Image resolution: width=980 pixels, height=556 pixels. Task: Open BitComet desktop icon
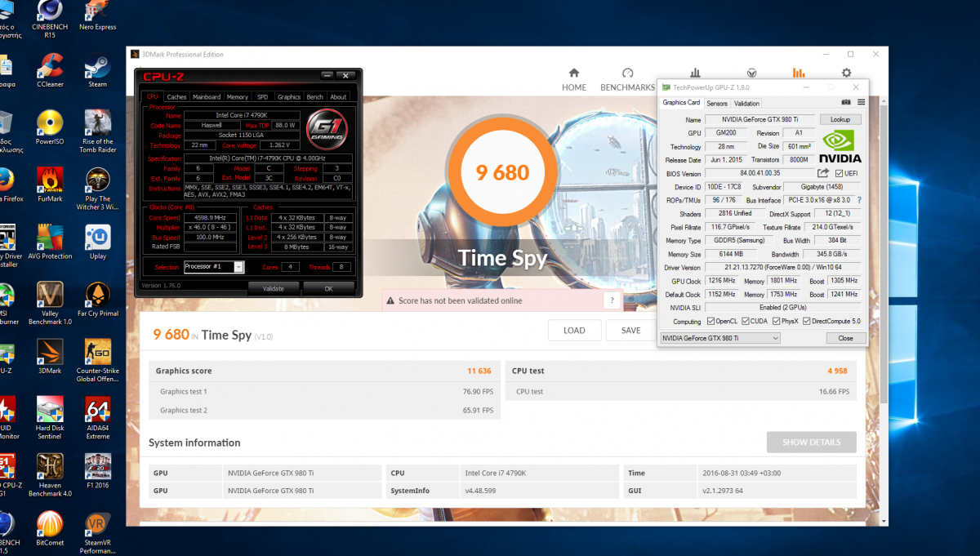50,528
